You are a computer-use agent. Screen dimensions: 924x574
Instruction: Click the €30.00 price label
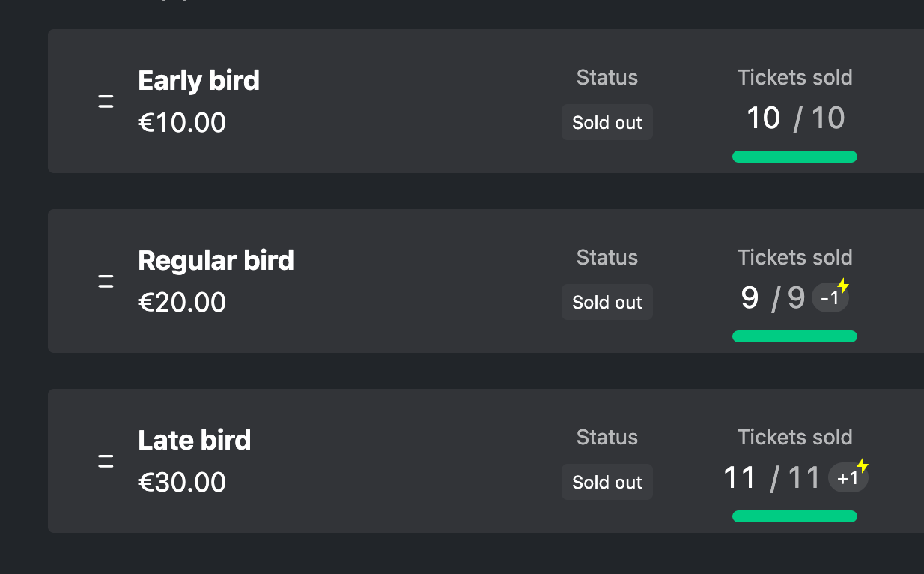click(182, 483)
